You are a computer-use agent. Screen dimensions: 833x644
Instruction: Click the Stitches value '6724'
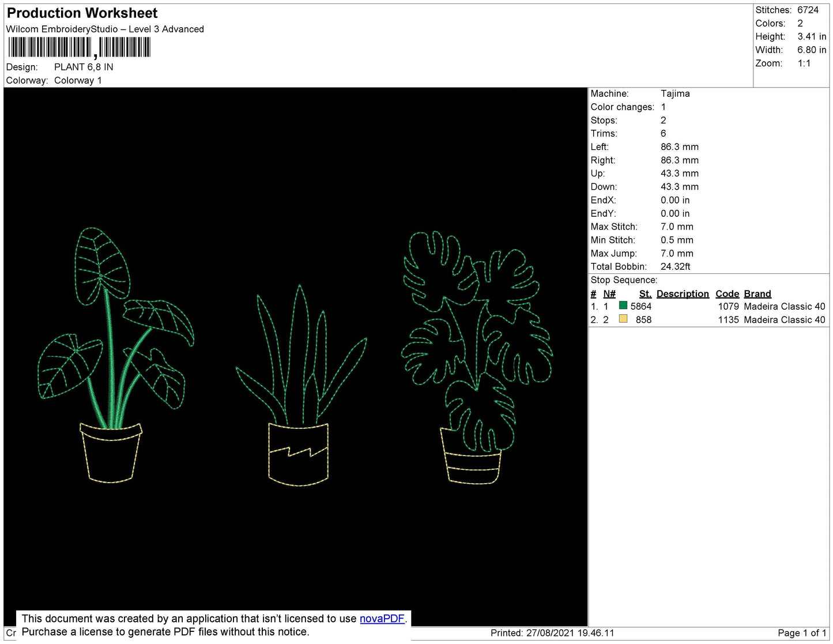(x=808, y=10)
